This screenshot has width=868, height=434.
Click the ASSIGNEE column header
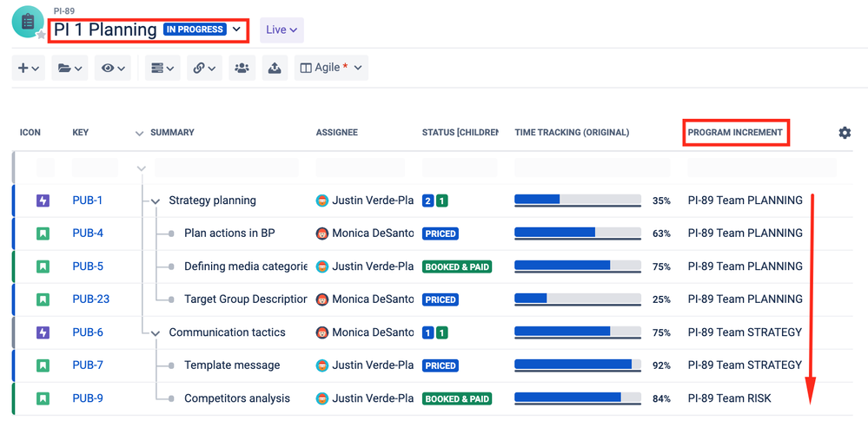336,133
